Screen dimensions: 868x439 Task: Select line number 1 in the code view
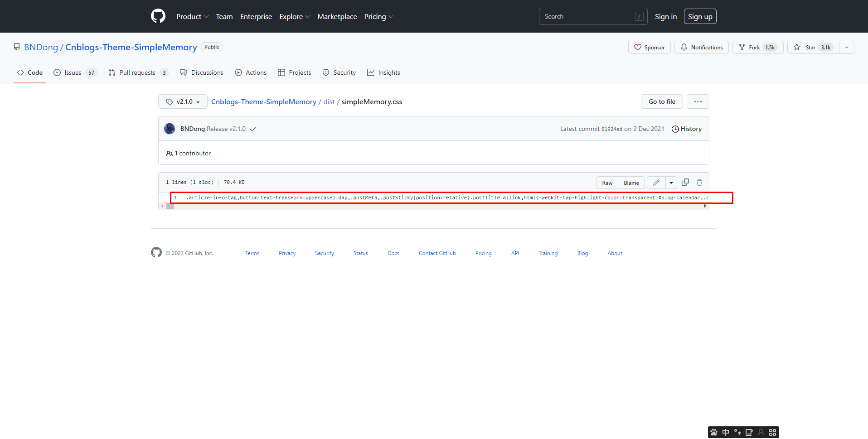(x=175, y=198)
